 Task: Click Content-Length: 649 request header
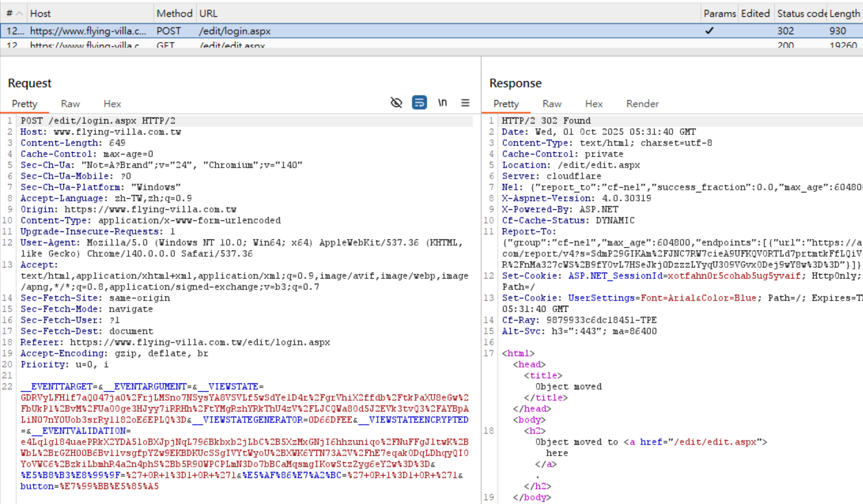pyautogui.click(x=73, y=143)
